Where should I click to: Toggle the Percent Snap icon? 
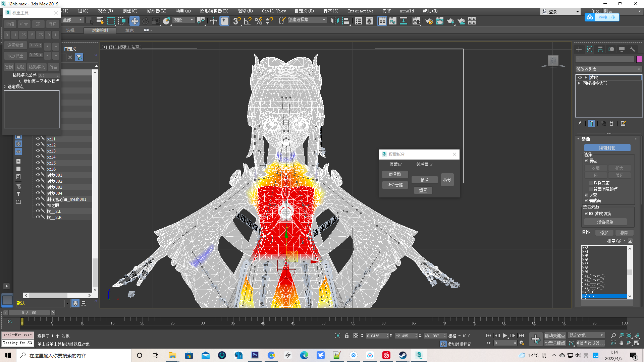point(258,21)
